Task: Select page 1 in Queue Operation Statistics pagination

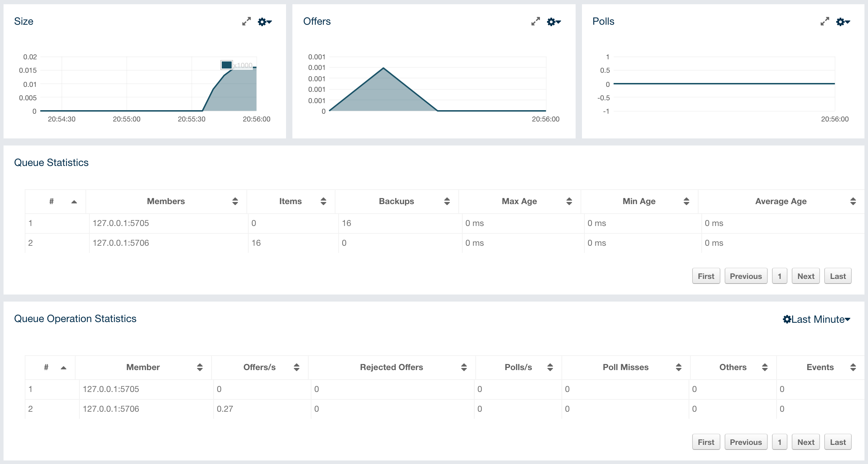Action: click(779, 442)
